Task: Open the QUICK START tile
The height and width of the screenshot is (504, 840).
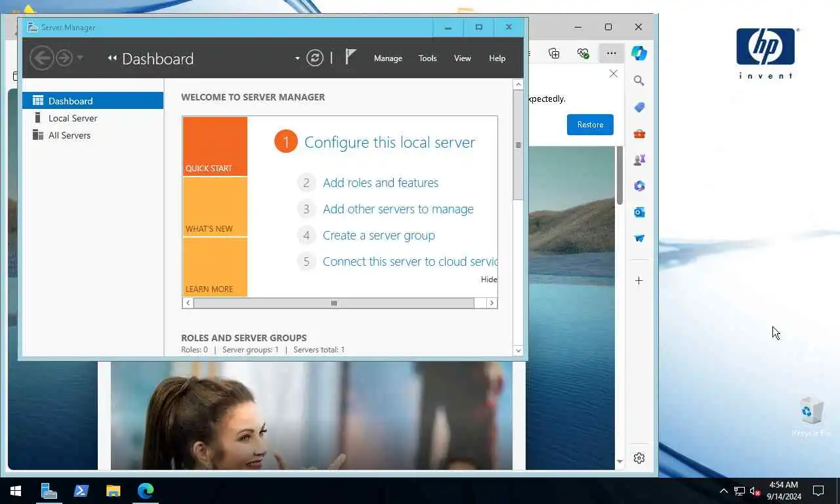Action: pyautogui.click(x=215, y=146)
